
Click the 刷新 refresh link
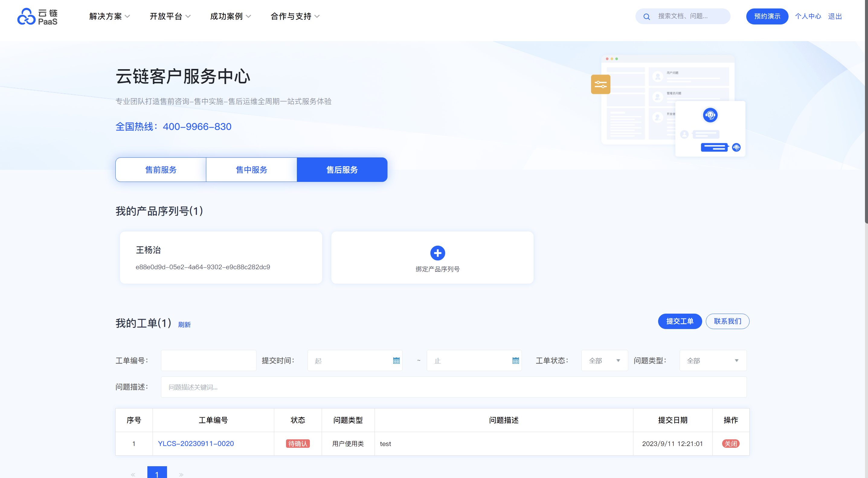[184, 324]
